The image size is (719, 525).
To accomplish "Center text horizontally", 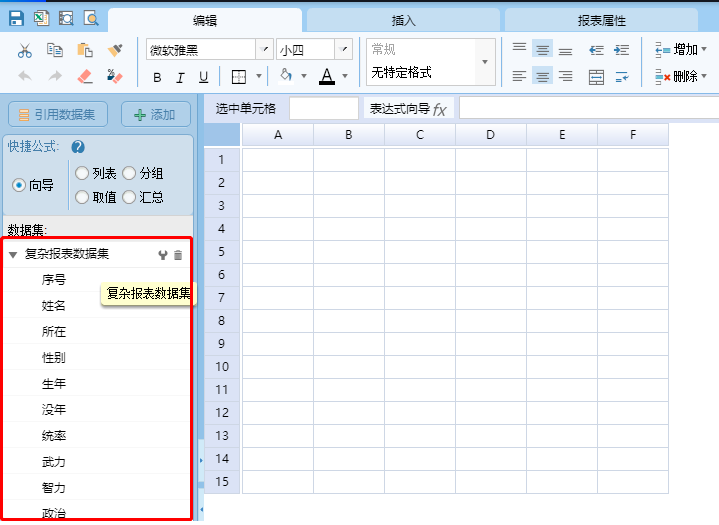I will click(542, 76).
